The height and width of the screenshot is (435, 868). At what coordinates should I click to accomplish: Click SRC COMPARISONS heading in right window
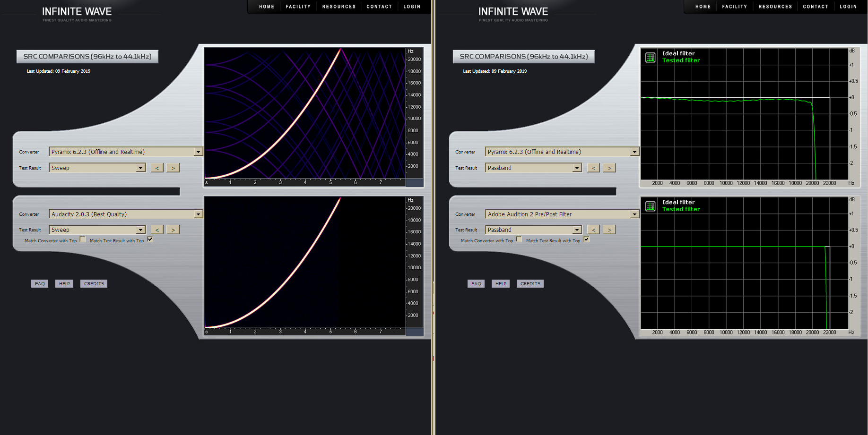click(x=524, y=56)
